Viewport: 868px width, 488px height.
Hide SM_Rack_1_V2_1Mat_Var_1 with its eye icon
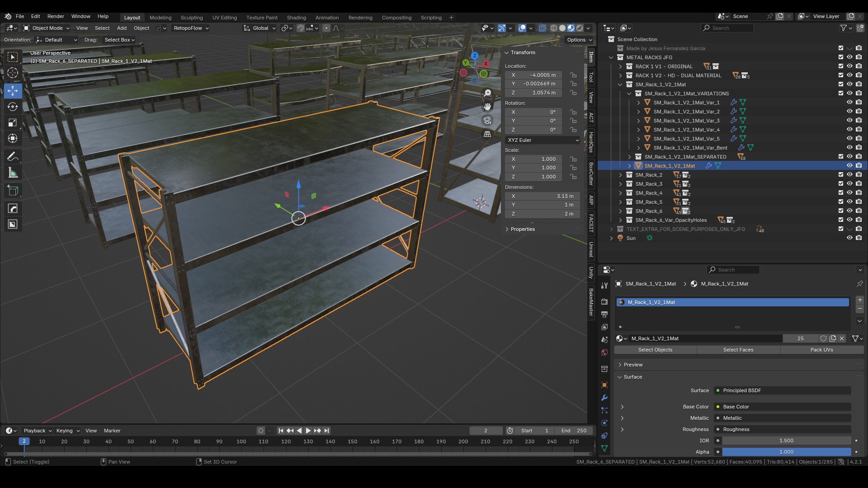(849, 103)
